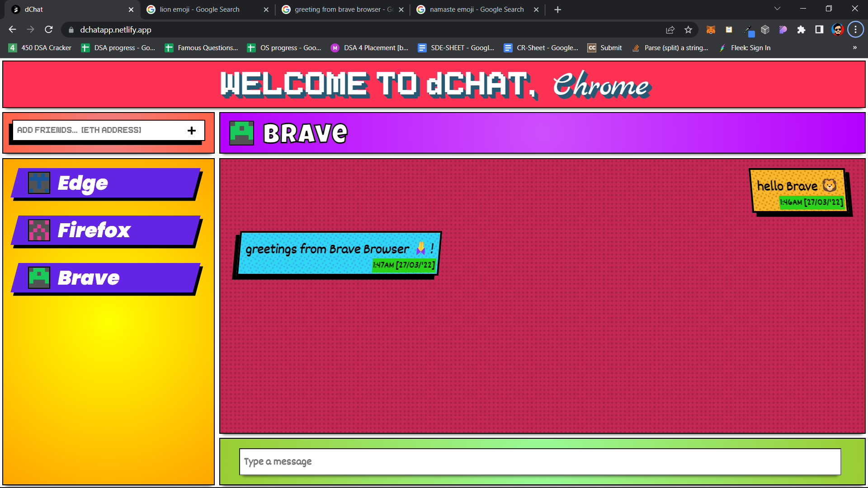Toggle the Chrome side panel icon

click(x=819, y=30)
